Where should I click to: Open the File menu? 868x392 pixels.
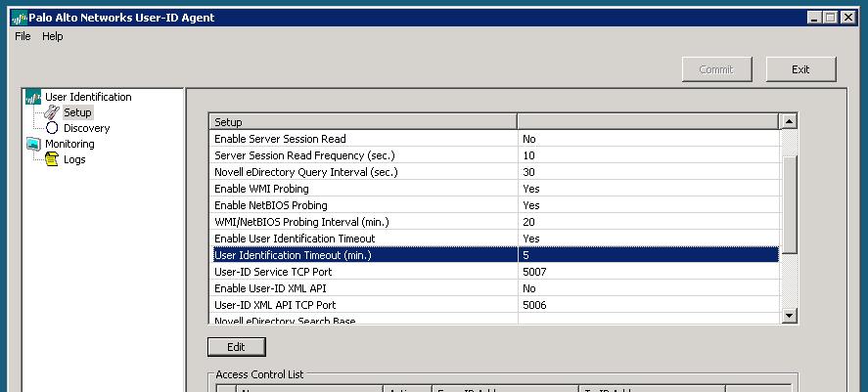23,36
